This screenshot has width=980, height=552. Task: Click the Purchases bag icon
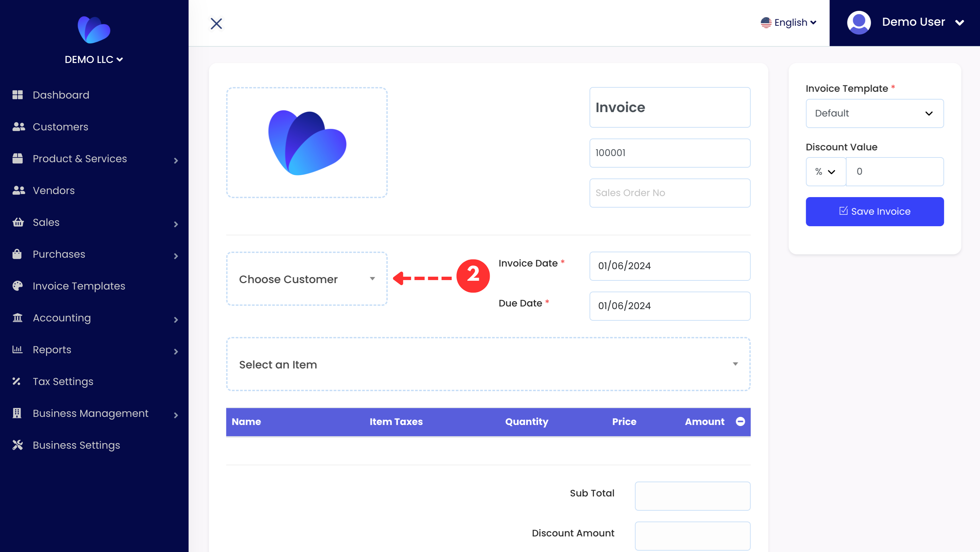pos(17,254)
